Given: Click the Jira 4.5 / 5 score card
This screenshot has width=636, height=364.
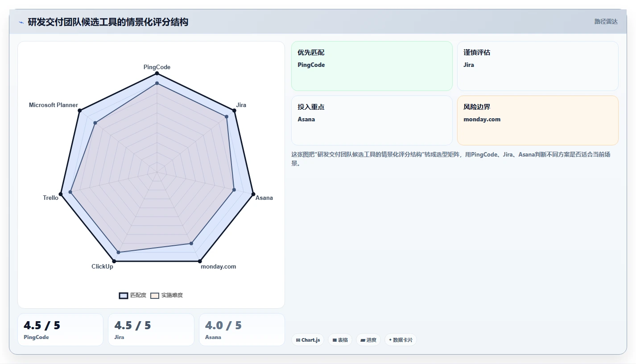Looking at the screenshot, I should click(x=151, y=330).
